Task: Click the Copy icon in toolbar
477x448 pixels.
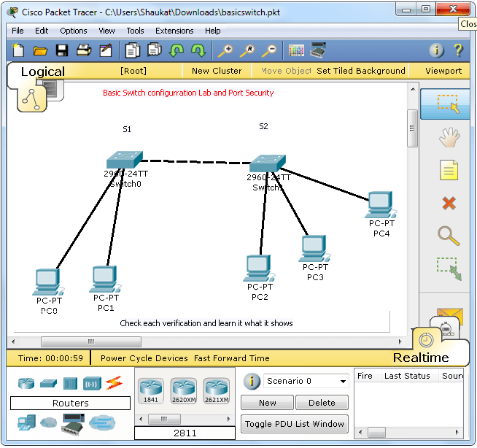Action: (x=133, y=50)
